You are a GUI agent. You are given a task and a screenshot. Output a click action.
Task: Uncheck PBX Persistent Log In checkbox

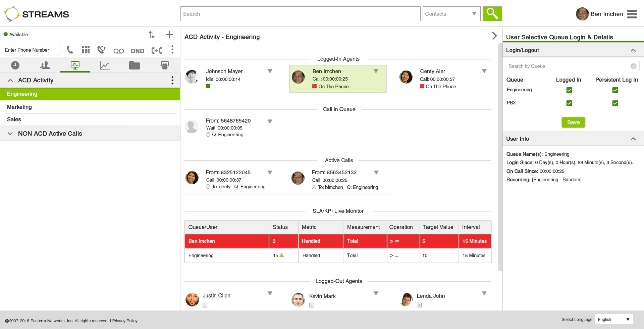coord(615,103)
